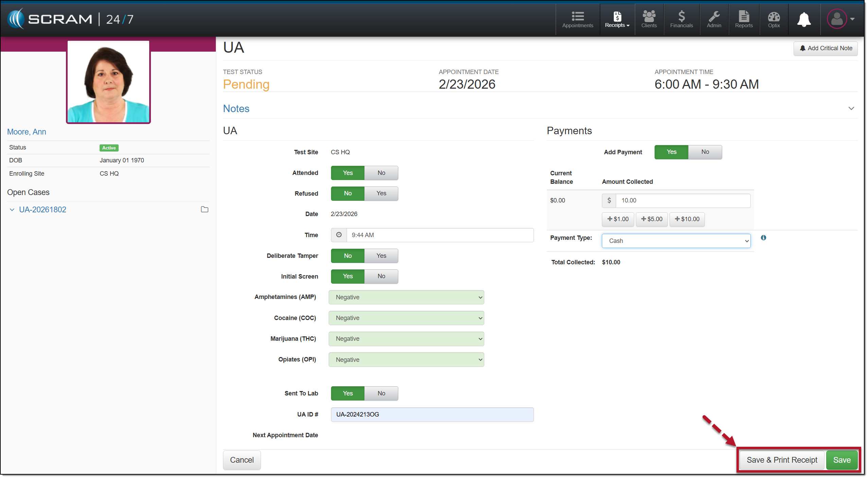This screenshot has height=478, width=868.
Task: Open the Reports document icon
Action: tap(744, 19)
